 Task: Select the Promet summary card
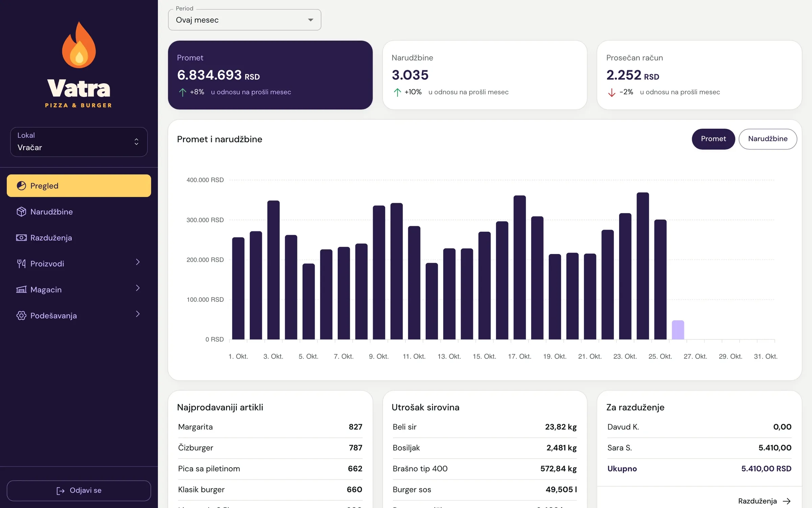click(x=270, y=75)
